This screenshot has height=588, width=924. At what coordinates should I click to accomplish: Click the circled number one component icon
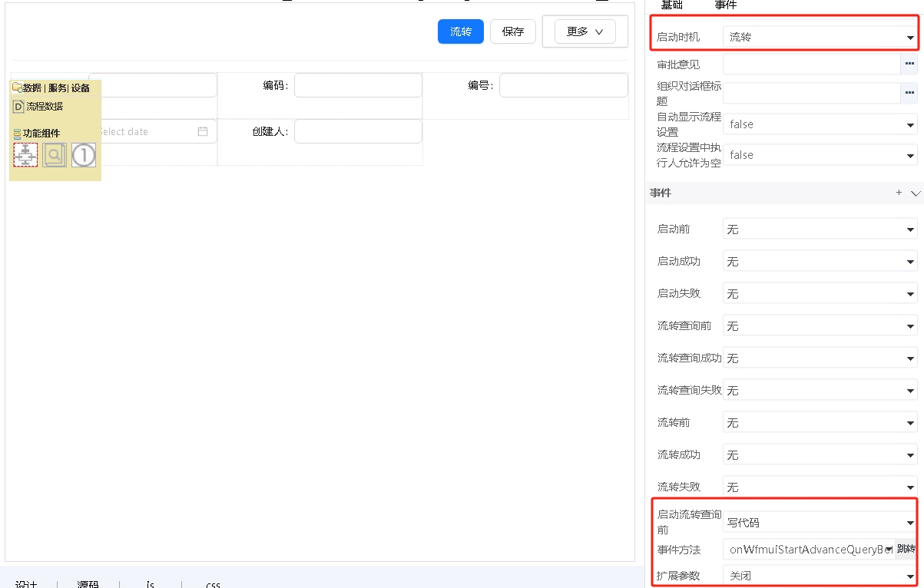(x=84, y=155)
